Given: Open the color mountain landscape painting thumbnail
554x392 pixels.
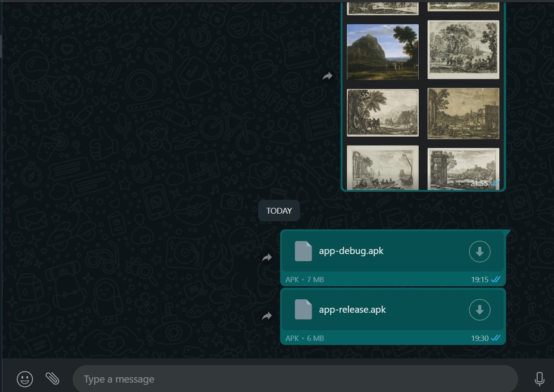Looking at the screenshot, I should tap(383, 52).
